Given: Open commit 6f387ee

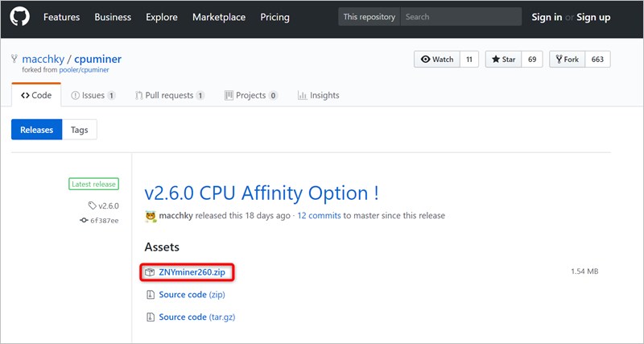Looking at the screenshot, I should [105, 221].
